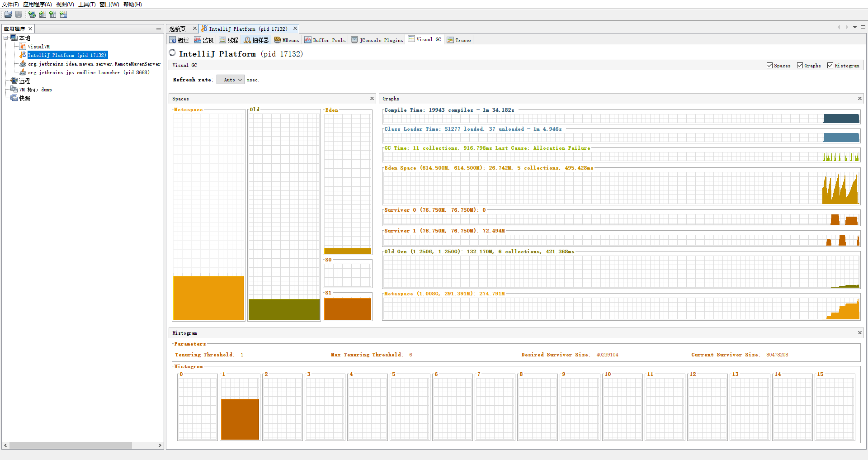Click the JConsole Plugins tab icon

(x=355, y=40)
